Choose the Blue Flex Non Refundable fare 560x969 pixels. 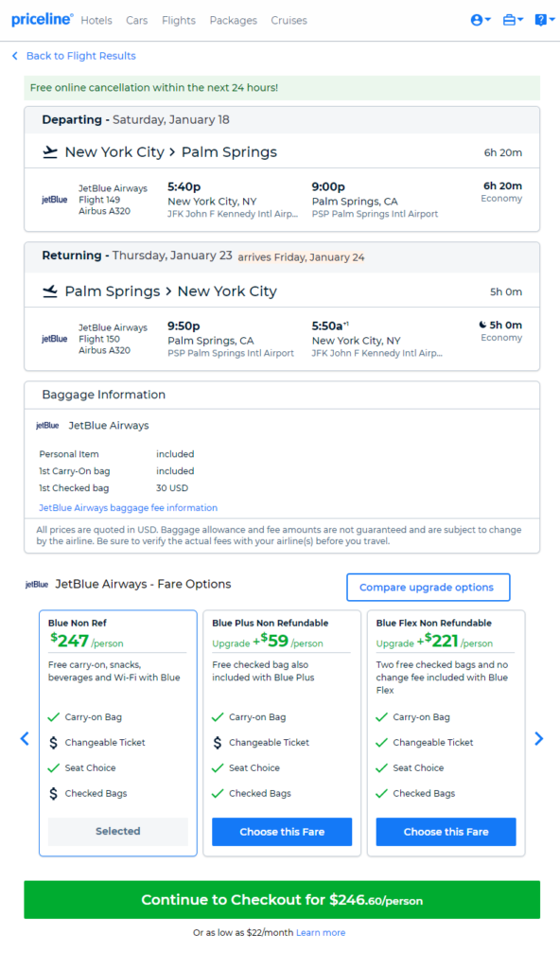[x=446, y=832]
